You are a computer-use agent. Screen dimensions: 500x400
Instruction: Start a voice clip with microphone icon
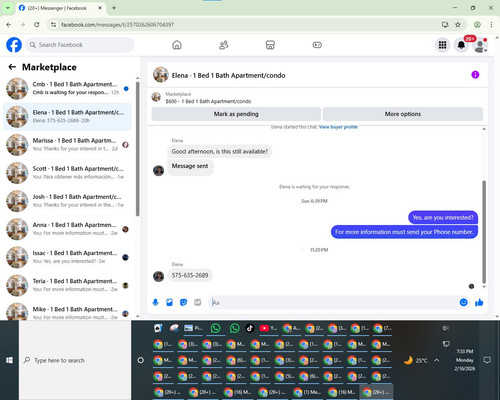point(155,302)
